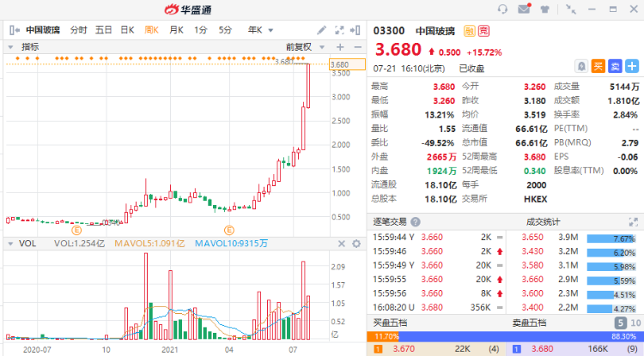The height and width of the screenshot is (356, 644).
Task: Click the E earnings marker near 2021-04
Action: pyautogui.click(x=228, y=230)
